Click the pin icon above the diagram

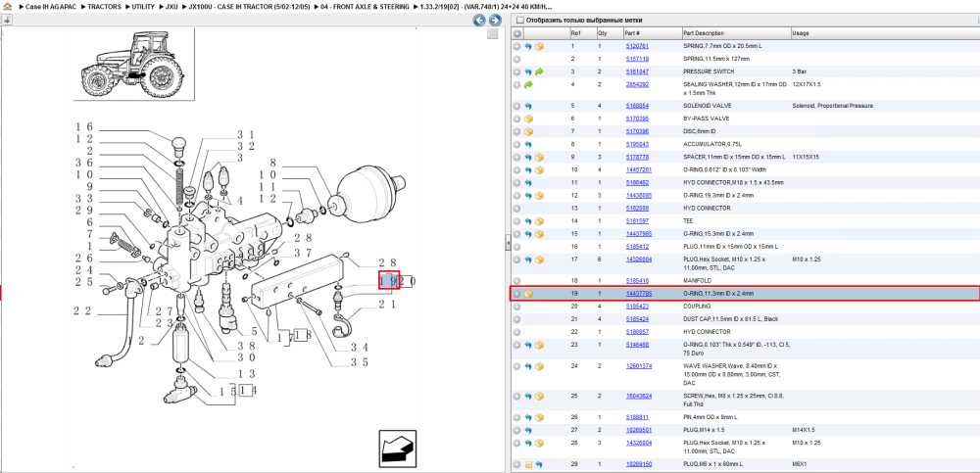(6, 20)
